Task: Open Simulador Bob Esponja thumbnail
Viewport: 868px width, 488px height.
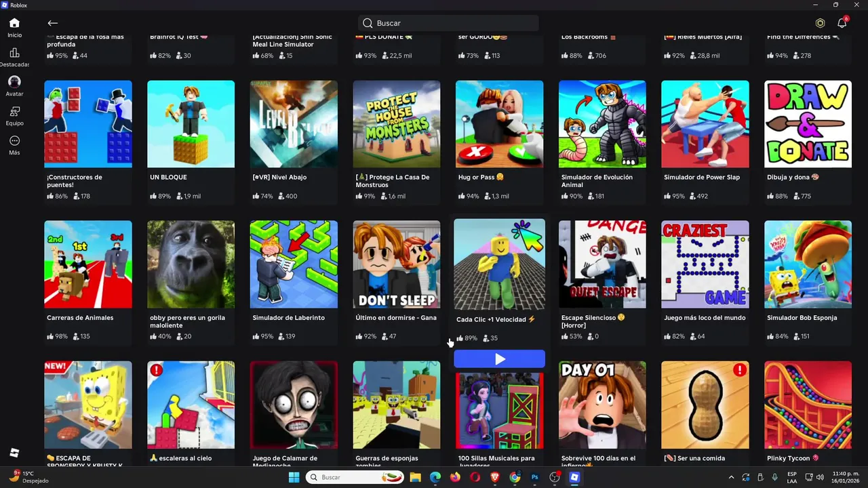Action: coord(808,264)
